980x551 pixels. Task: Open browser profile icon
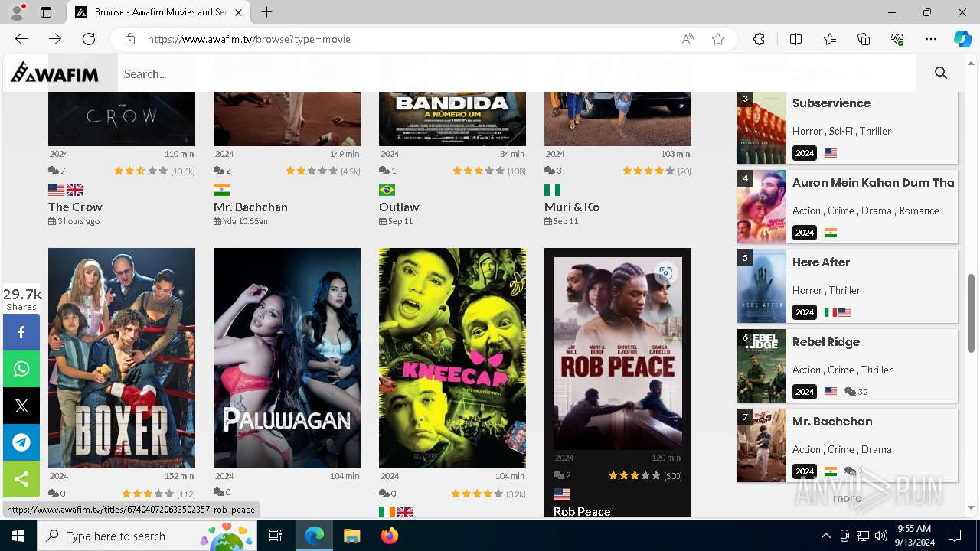click(16, 12)
